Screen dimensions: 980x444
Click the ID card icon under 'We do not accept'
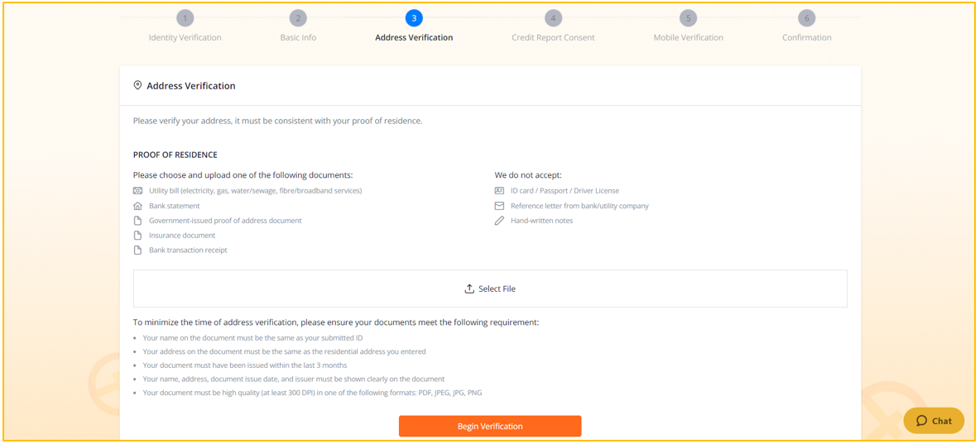[x=499, y=190]
